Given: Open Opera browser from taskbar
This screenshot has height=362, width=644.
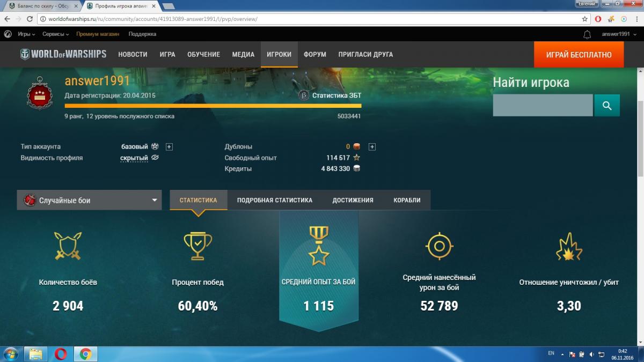Looking at the screenshot, I should (x=61, y=354).
